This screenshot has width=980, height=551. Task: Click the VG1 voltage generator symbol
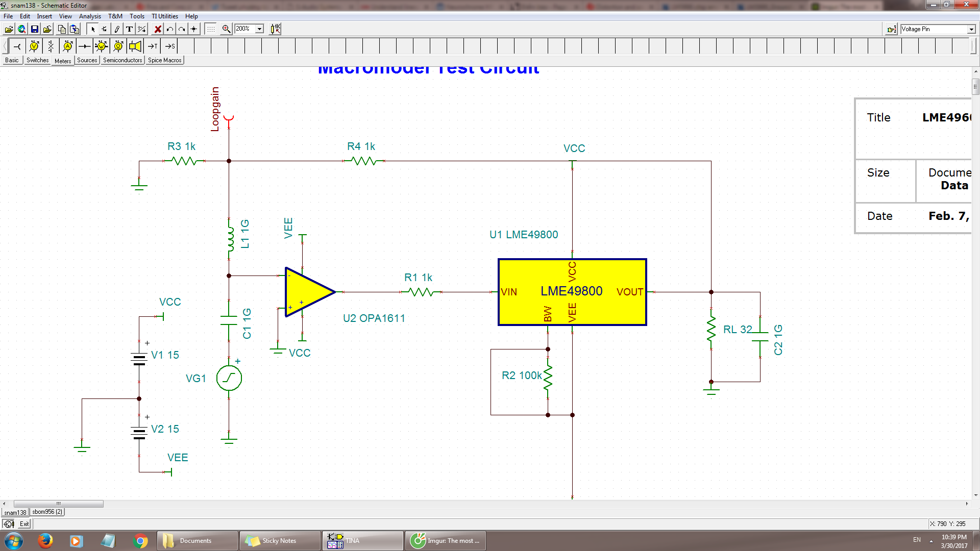[229, 378]
